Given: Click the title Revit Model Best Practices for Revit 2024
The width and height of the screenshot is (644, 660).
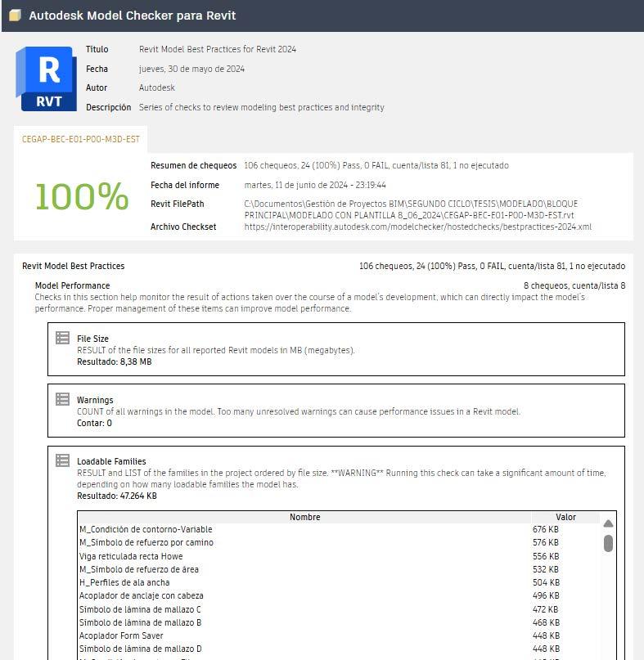Looking at the screenshot, I should click(x=218, y=49).
